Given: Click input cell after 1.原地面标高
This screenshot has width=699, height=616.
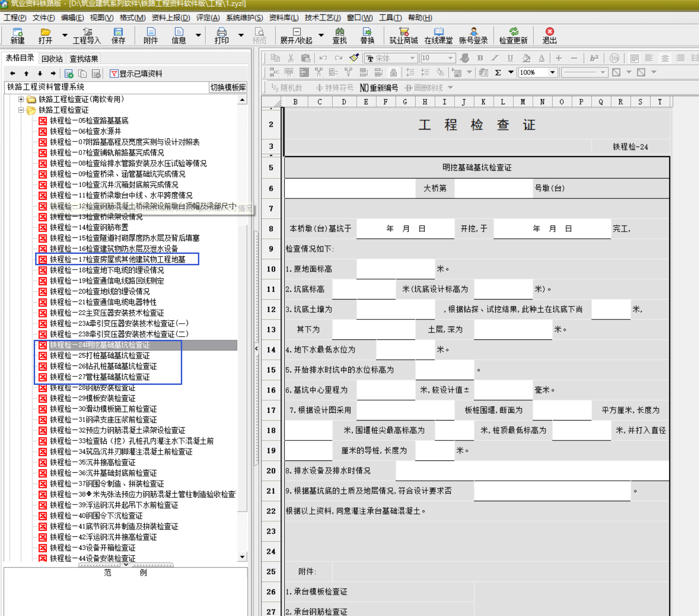Looking at the screenshot, I should tap(396, 269).
